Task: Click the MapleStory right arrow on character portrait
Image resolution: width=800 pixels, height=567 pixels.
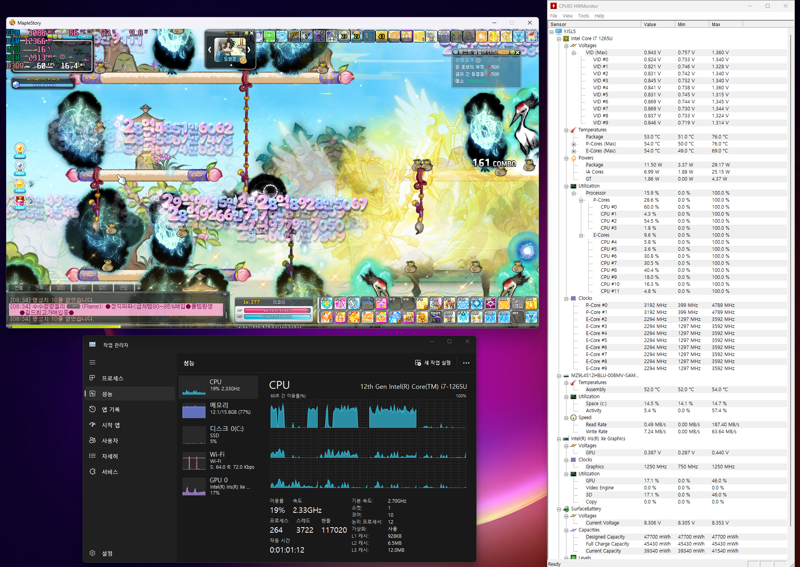Action: 249,50
